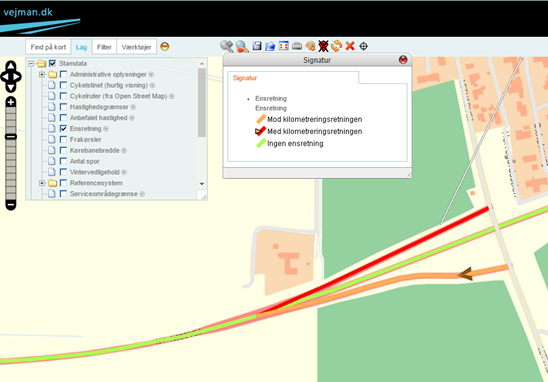This screenshot has height=382, width=548.
Task: Select the Signatur tab in the dialog
Action: click(245, 78)
